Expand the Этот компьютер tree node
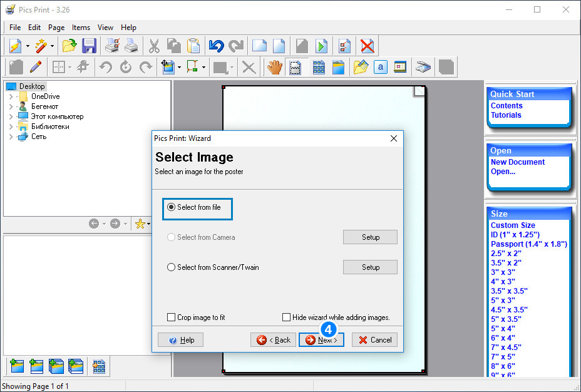The image size is (581, 392). tap(11, 116)
